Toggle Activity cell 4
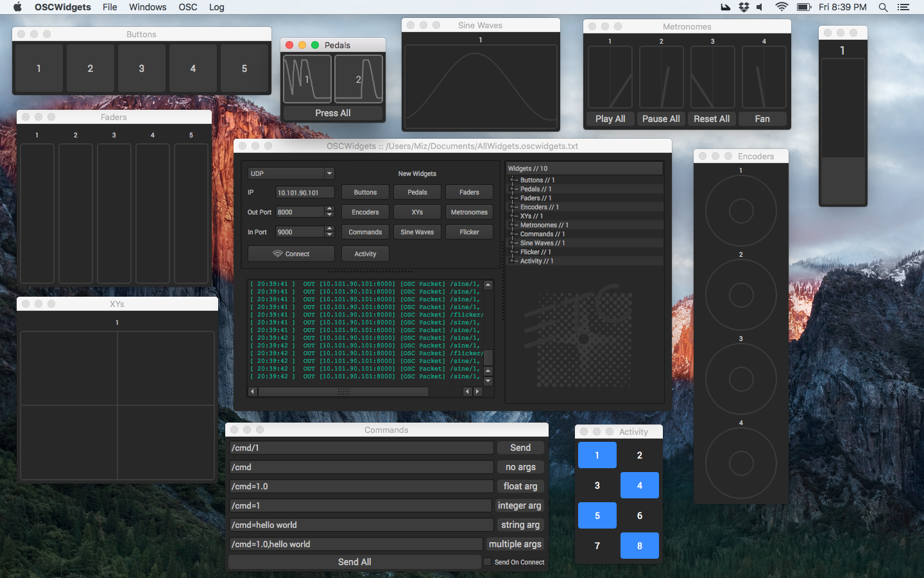The width and height of the screenshot is (924, 578). point(640,486)
